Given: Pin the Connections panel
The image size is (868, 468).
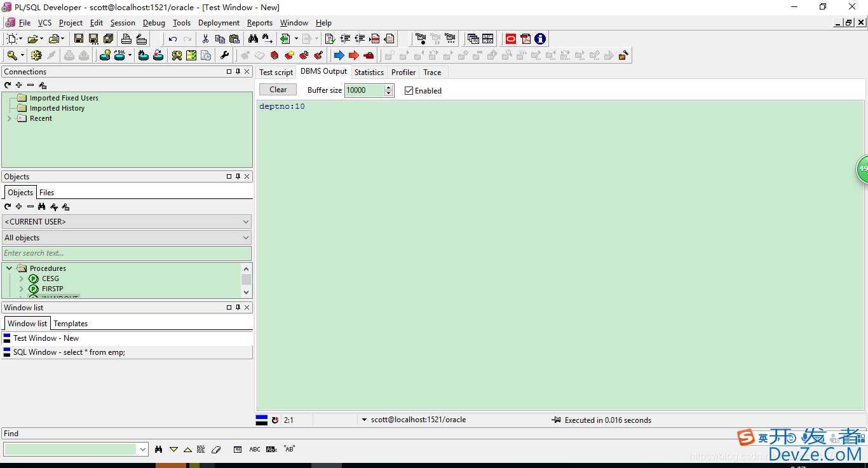Looking at the screenshot, I should point(238,72).
